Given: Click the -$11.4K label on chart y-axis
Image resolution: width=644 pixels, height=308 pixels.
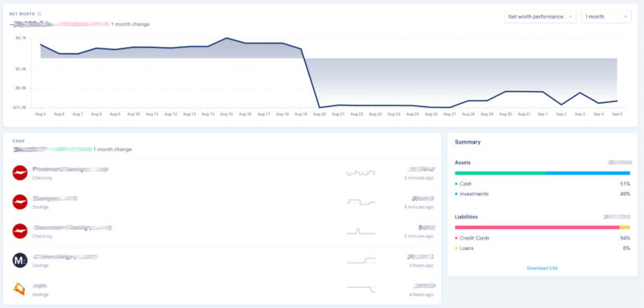Looking at the screenshot, I should 19,107.
